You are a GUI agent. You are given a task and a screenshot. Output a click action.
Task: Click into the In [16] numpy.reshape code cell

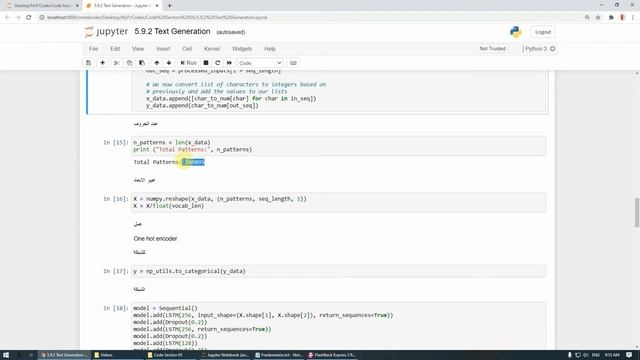click(x=338, y=202)
